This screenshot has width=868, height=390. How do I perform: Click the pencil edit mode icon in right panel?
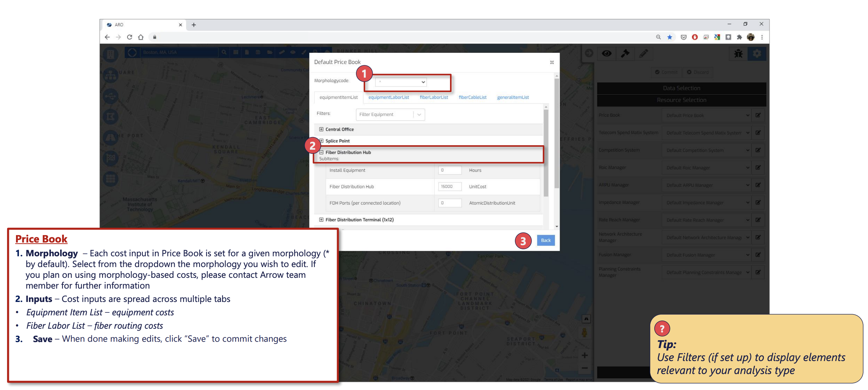tap(644, 53)
